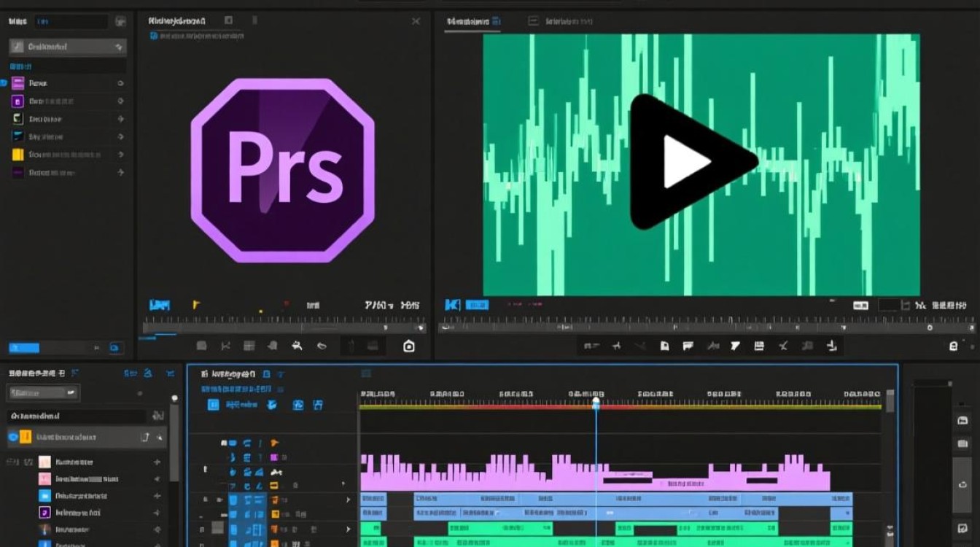
Task: Click the purple Prs logo in the source monitor
Action: point(283,171)
